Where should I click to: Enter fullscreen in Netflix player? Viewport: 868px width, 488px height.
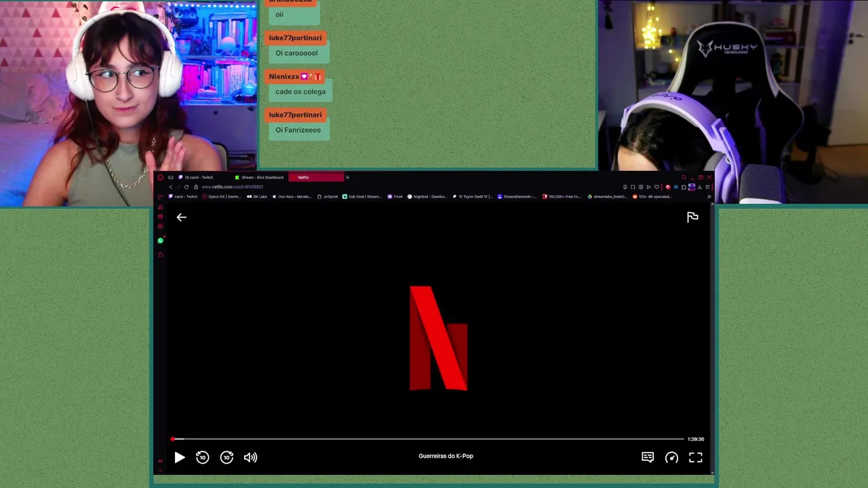[696, 457]
